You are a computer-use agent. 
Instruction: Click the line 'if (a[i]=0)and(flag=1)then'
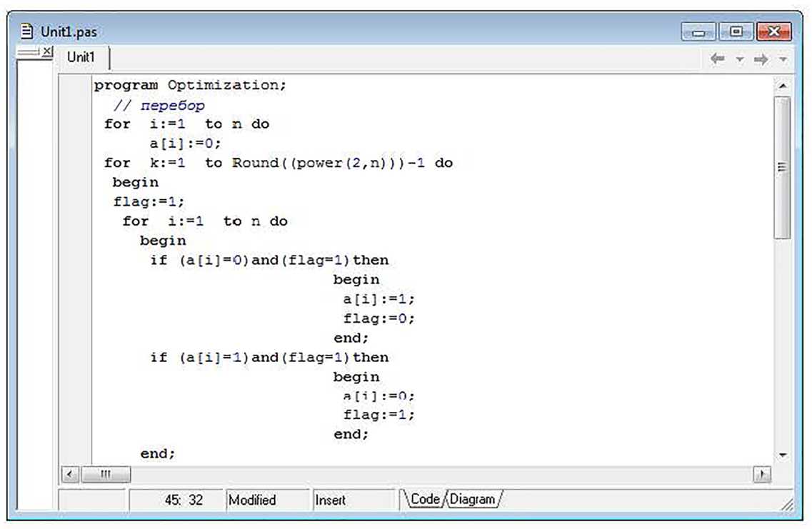tap(269, 260)
